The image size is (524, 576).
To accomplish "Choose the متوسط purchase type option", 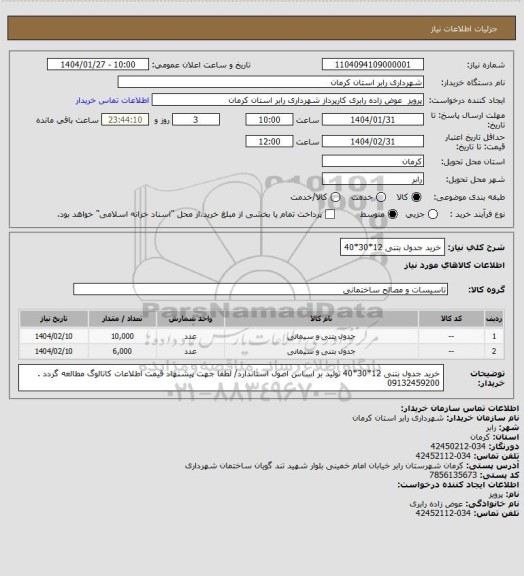I will coord(393,214).
